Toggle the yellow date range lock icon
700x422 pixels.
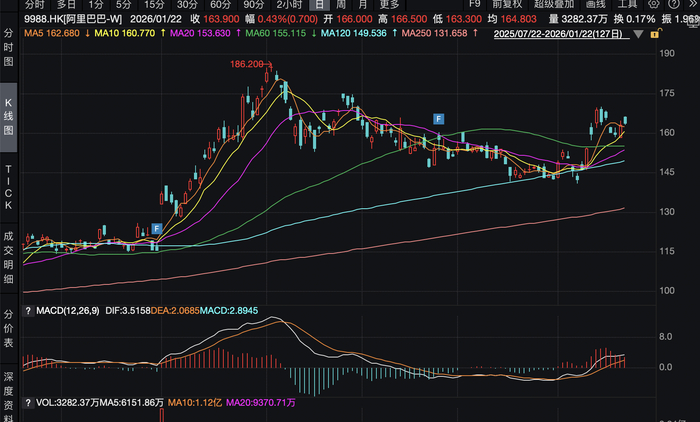656,34
